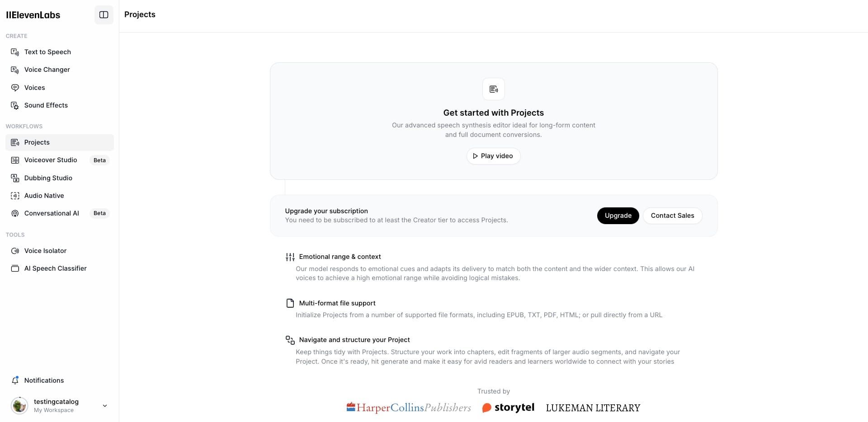Click the ElevenLabs logo
This screenshot has height=422, width=868.
coord(33,15)
